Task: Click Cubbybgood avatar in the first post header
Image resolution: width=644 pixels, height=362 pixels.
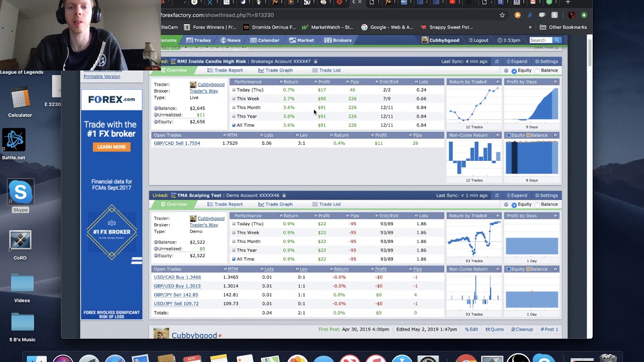Action: point(161,334)
